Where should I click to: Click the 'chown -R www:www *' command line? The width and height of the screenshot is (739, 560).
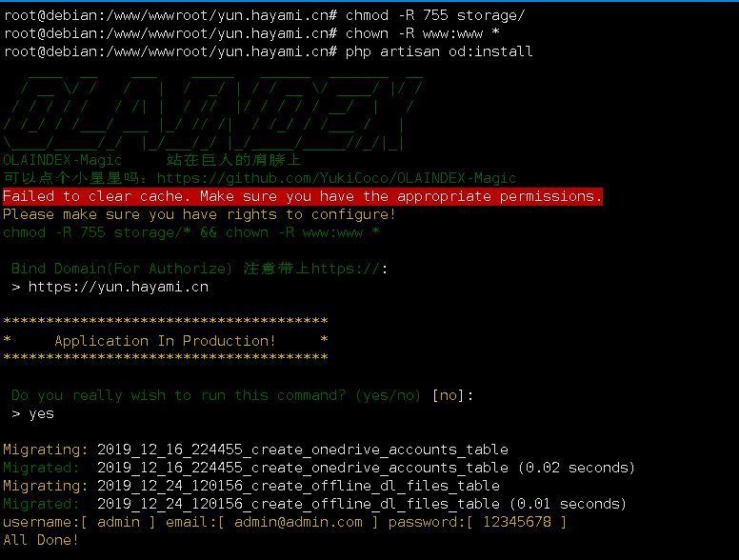point(251,33)
